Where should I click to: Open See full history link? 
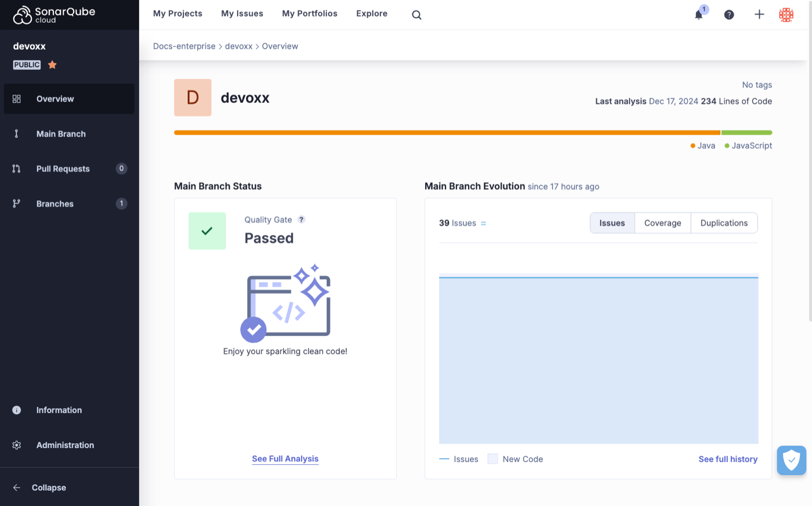point(728,458)
